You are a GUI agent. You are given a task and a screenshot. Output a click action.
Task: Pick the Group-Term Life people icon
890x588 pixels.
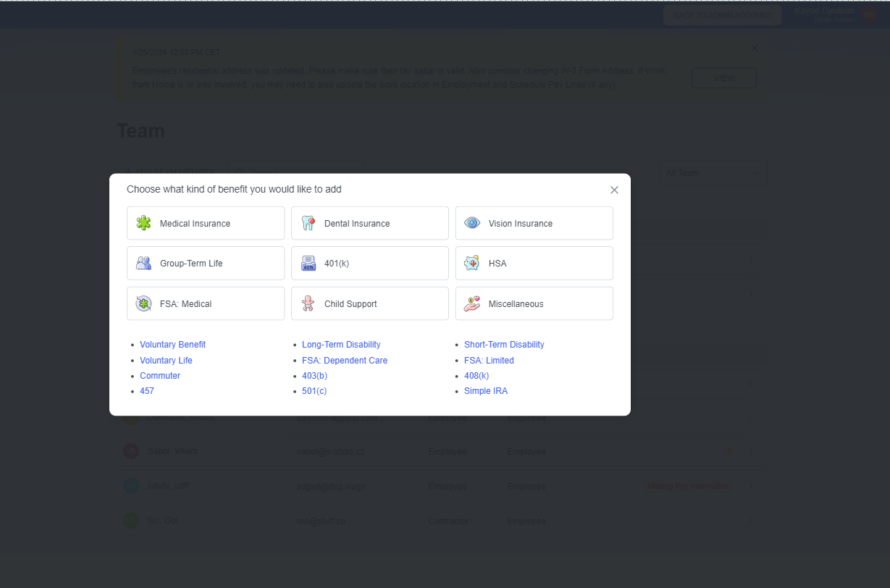point(143,263)
